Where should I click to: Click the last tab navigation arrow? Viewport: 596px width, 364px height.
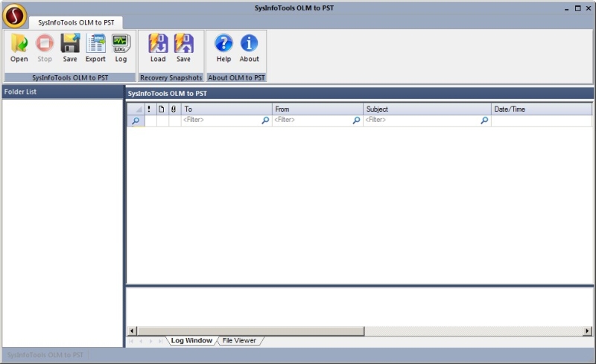[x=161, y=341]
